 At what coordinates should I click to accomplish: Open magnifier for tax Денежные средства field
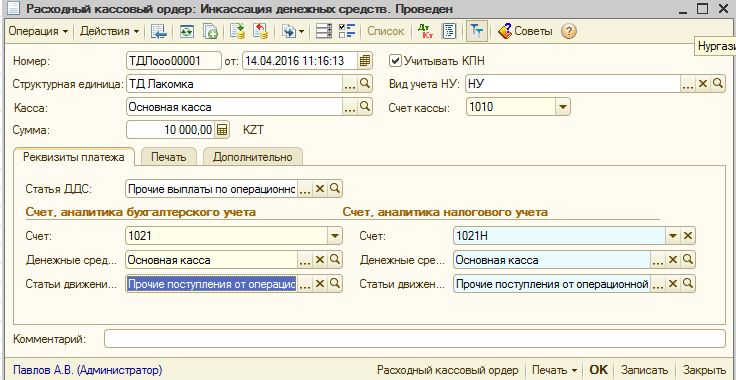(688, 259)
